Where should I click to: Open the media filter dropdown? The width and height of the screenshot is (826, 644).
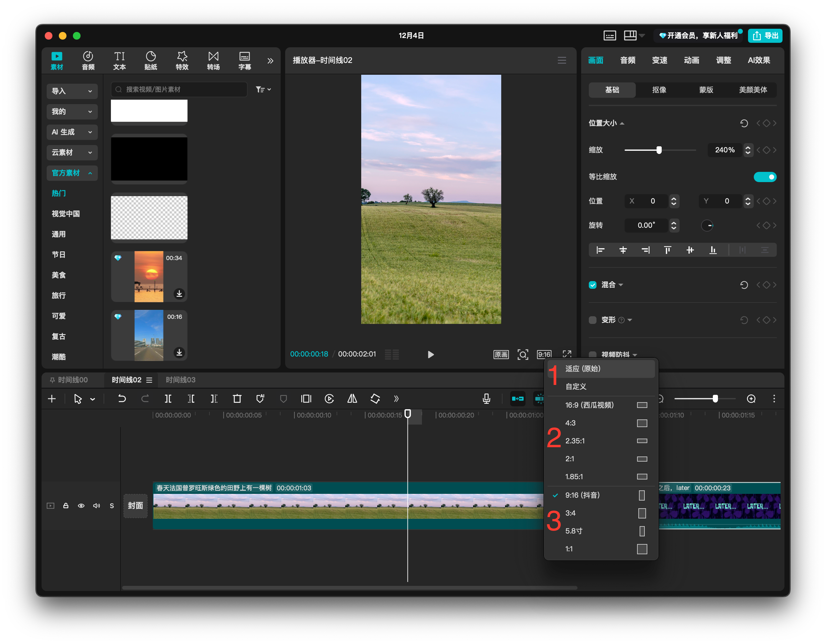[x=263, y=89]
